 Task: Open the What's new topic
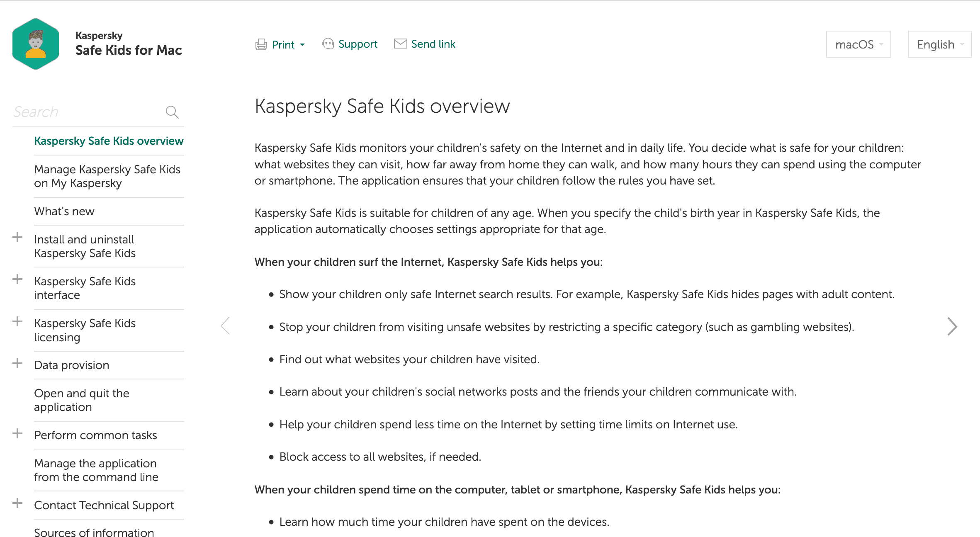pyautogui.click(x=64, y=211)
